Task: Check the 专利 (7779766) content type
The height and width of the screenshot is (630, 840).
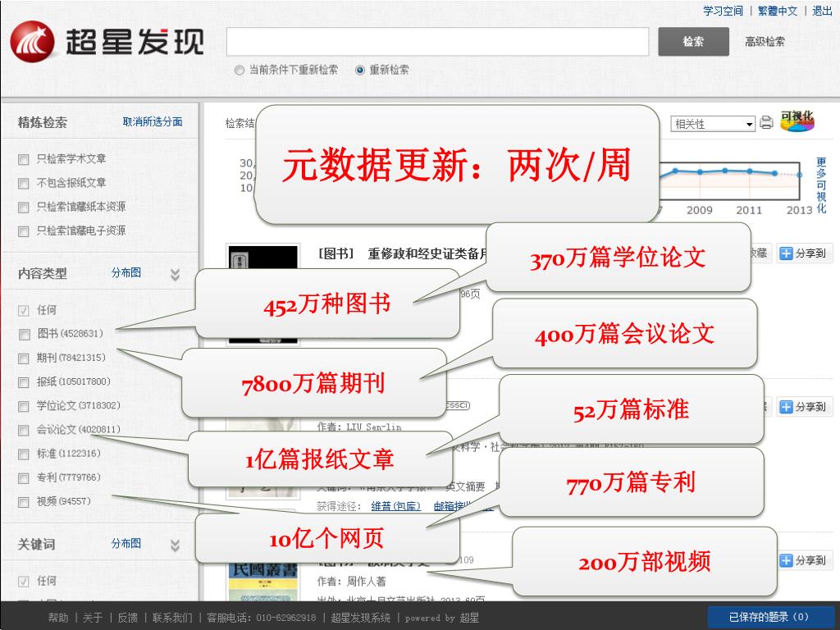Action: (24, 478)
